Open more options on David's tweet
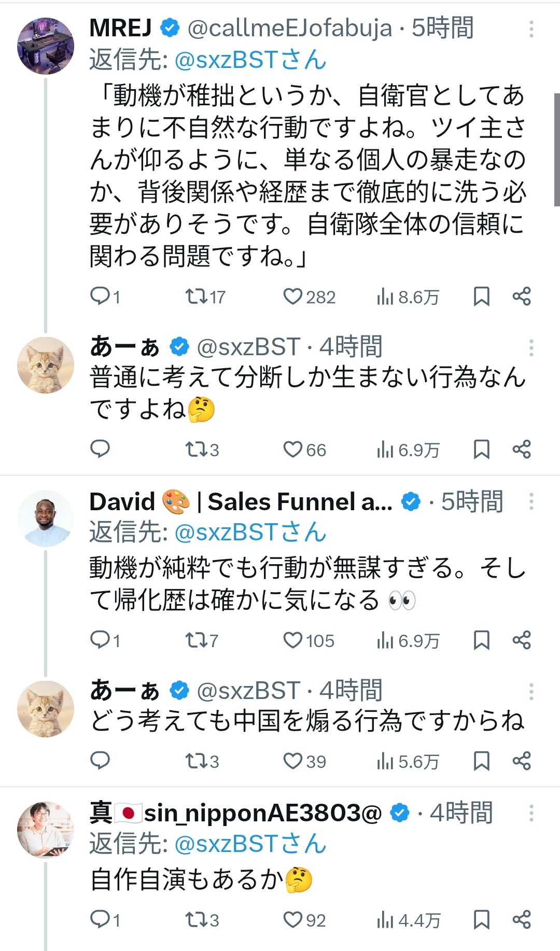The width and height of the screenshot is (560, 951). [x=531, y=501]
